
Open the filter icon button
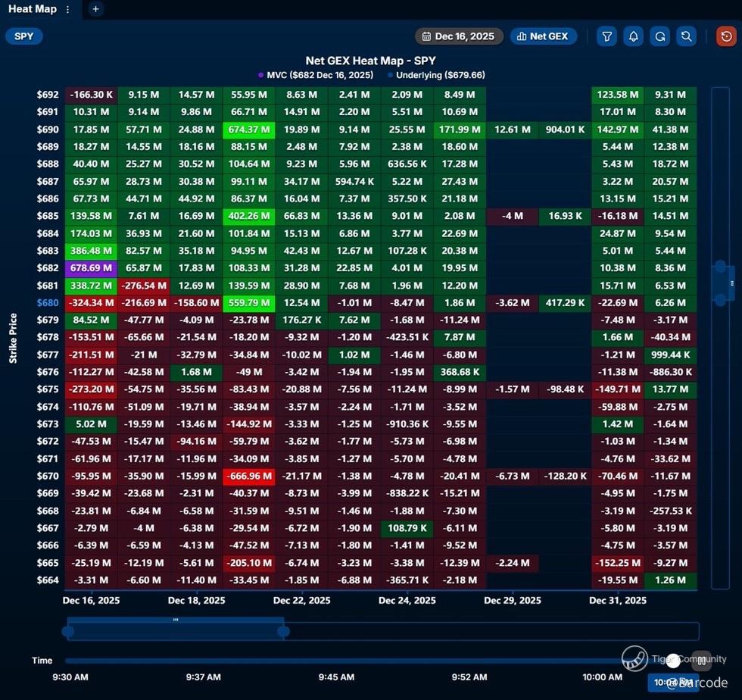(x=606, y=36)
